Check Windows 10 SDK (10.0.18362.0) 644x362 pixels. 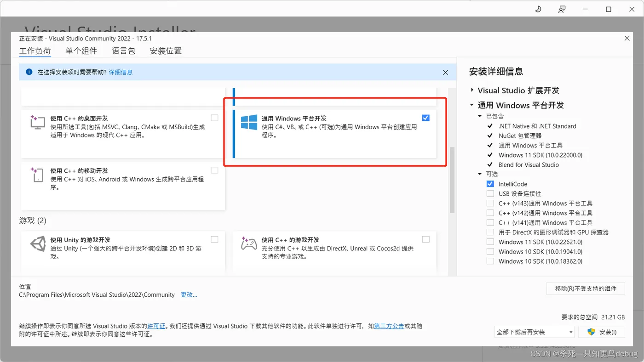(490, 261)
